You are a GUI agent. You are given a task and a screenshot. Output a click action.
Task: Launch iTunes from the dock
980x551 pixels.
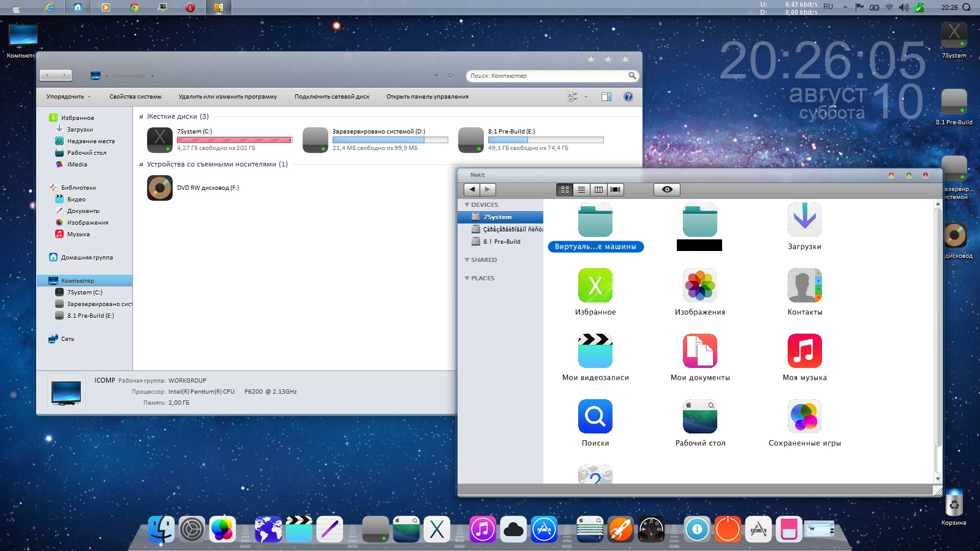click(x=483, y=529)
